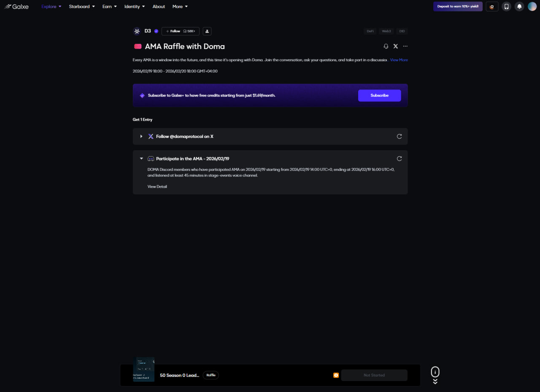540x392 pixels.
Task: Open the three-dot more options menu
Action: click(405, 46)
